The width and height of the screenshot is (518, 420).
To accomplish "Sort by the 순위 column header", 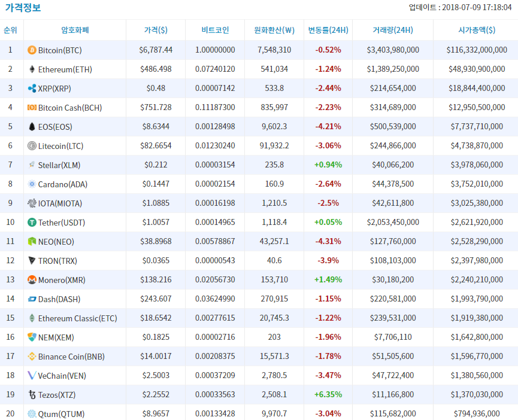I will click(x=10, y=30).
